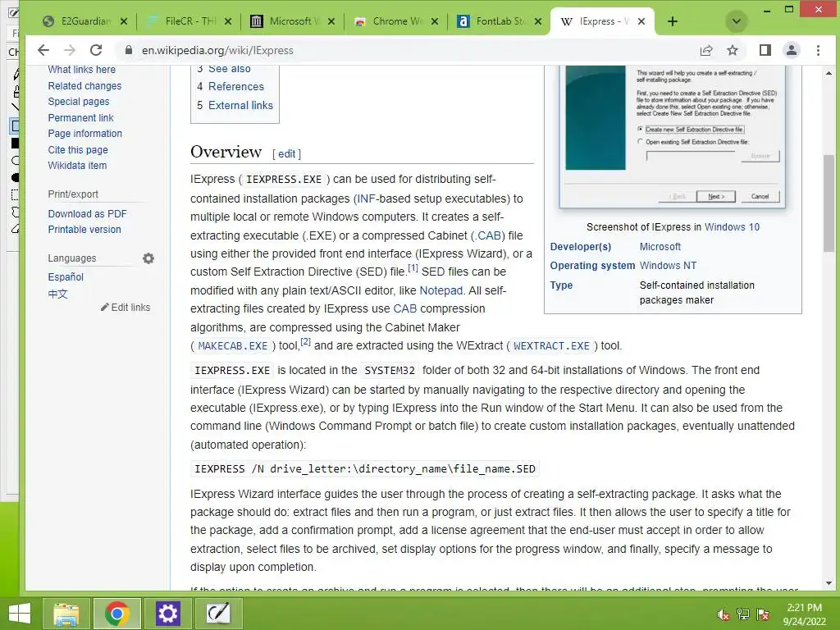This screenshot has width=840, height=630.
Task: Open the Special pages link
Action: pyautogui.click(x=79, y=101)
